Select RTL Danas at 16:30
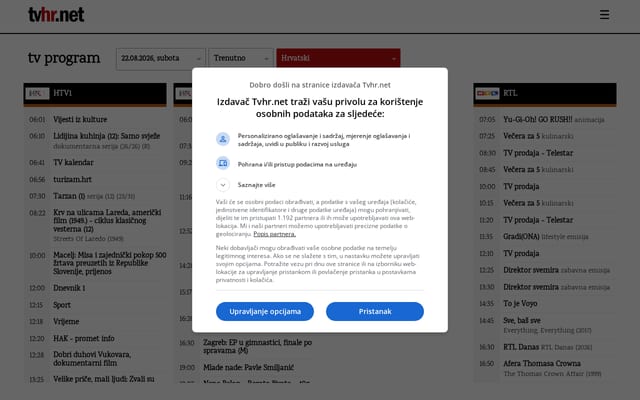 coord(547,347)
